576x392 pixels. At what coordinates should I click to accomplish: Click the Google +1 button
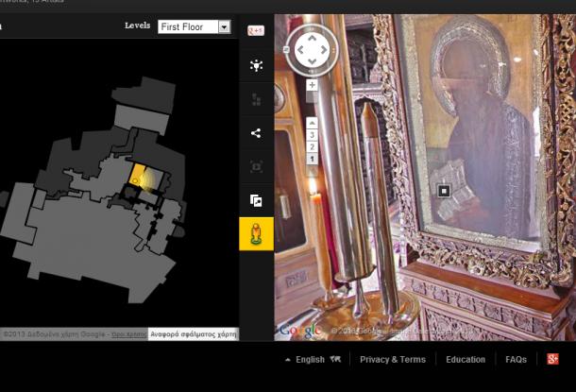256,30
